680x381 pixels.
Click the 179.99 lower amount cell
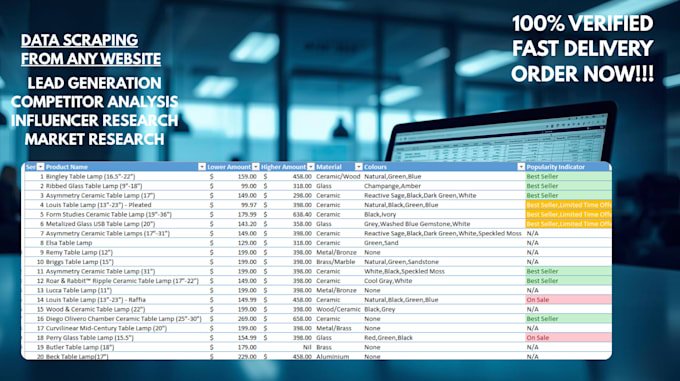[233, 215]
